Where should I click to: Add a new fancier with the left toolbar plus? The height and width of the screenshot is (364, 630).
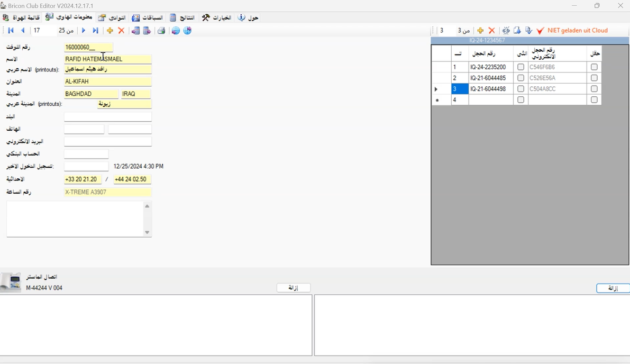pos(110,31)
